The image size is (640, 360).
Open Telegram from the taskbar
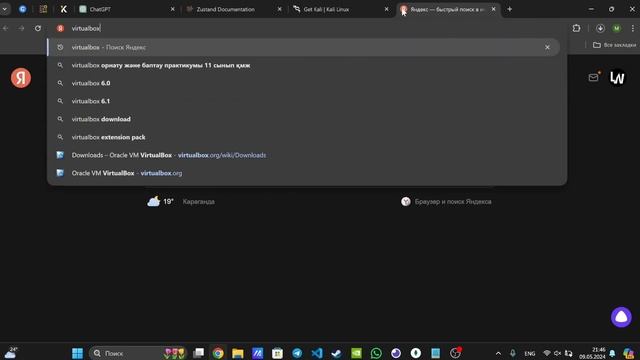pyautogui.click(x=297, y=353)
